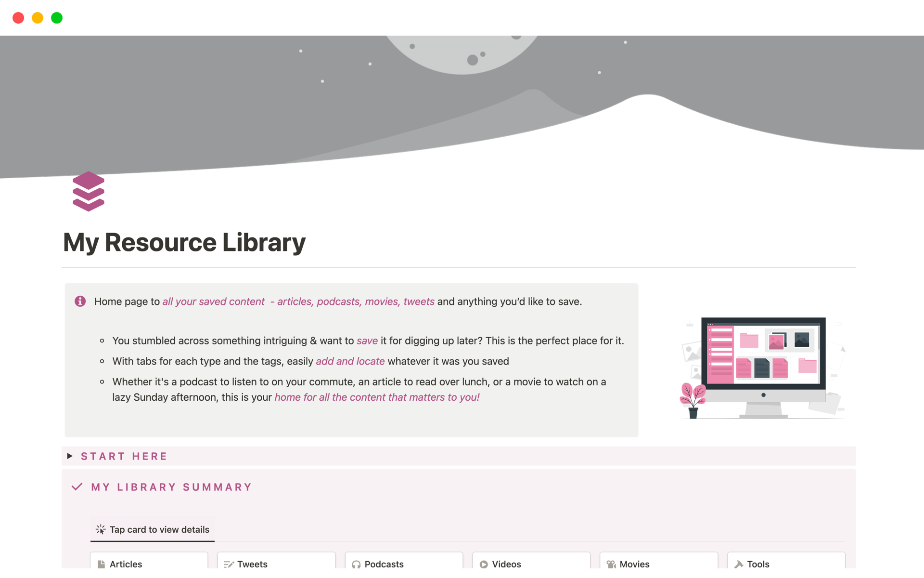Click the Articles document icon
Screen dimensions: 924x578
point(102,564)
